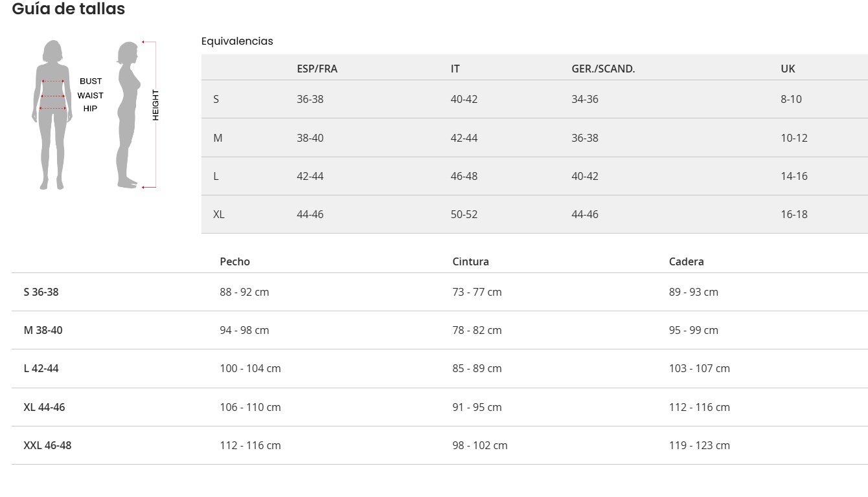The width and height of the screenshot is (868, 497).
Task: Click the 78 - 82 cm Cintura value
Action: [x=477, y=330]
